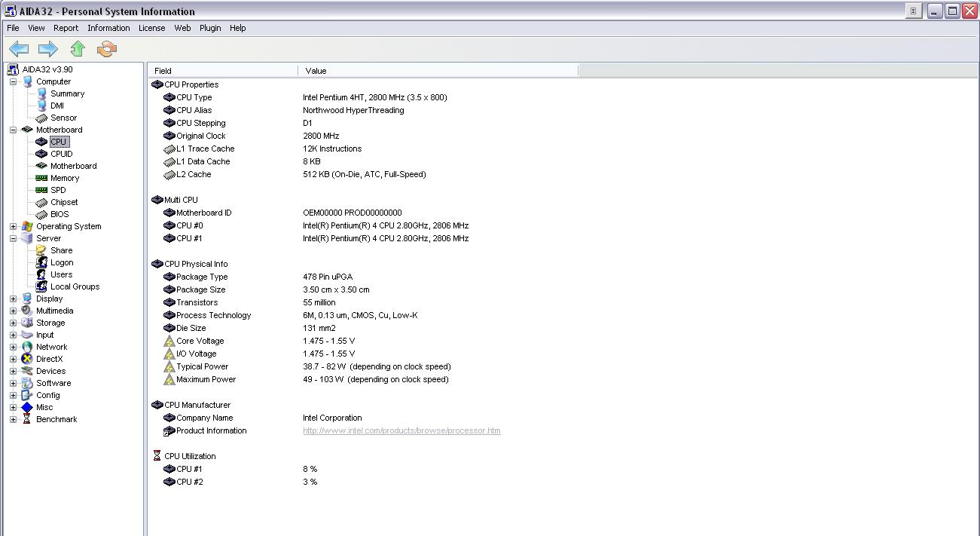Click the Misc blue diamond icon
This screenshot has width=980, height=536.
click(27, 407)
